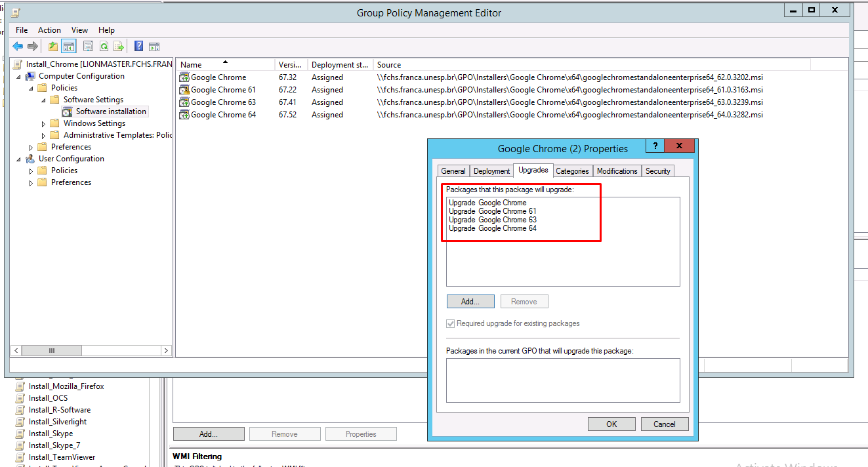
Task: Click the Export List toolbar icon
Action: 119,46
